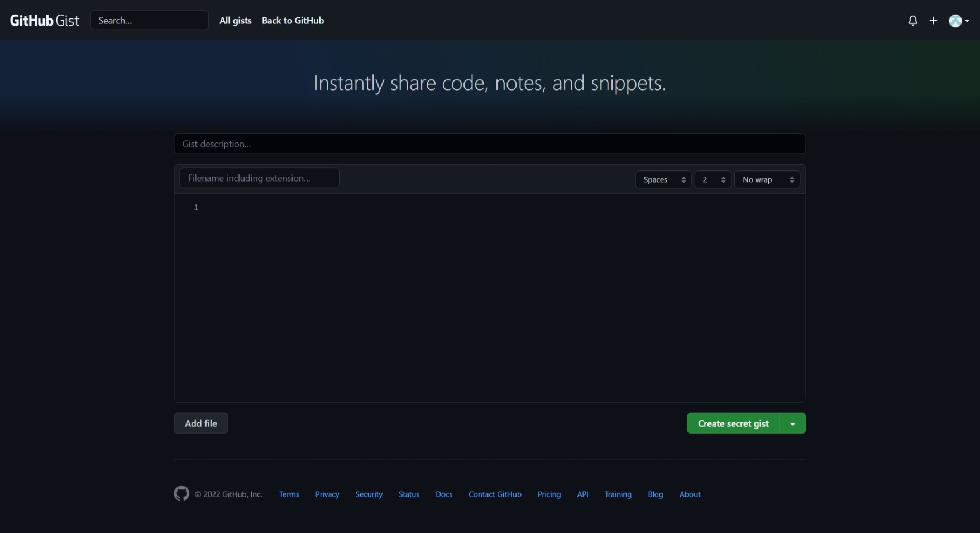The width and height of the screenshot is (980, 533).
Task: Open All gists in the header
Action: point(236,21)
